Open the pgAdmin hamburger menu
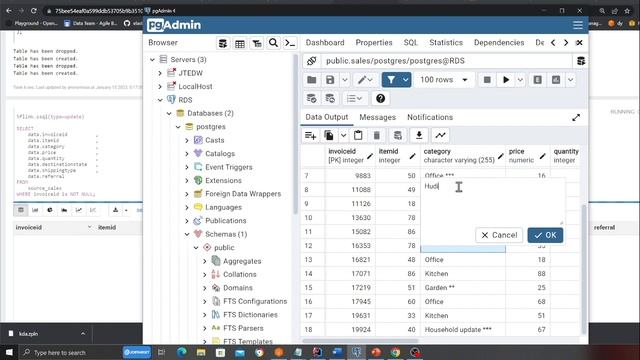640x360 pixels. [x=578, y=25]
